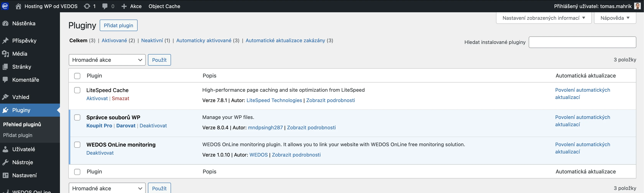Click the bottom Použít button
Viewport: 644px width, 193px height.
coord(159,188)
